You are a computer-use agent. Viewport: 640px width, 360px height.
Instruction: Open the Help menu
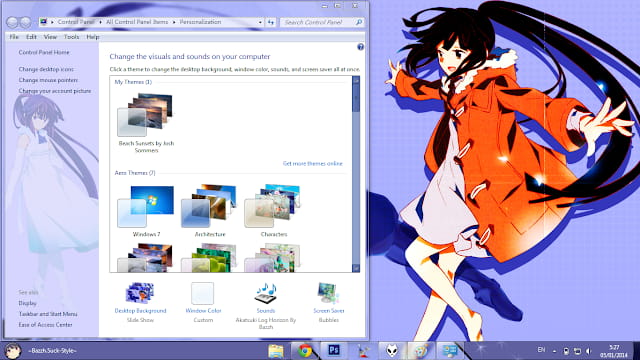(93, 37)
